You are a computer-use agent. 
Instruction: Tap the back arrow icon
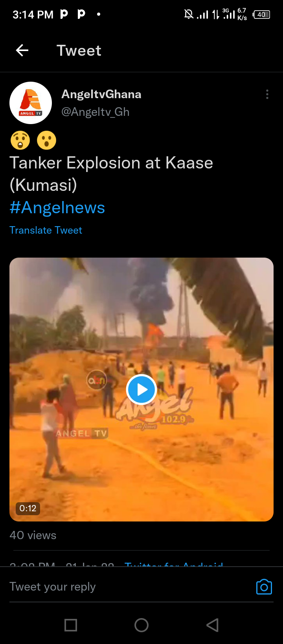coord(22,50)
